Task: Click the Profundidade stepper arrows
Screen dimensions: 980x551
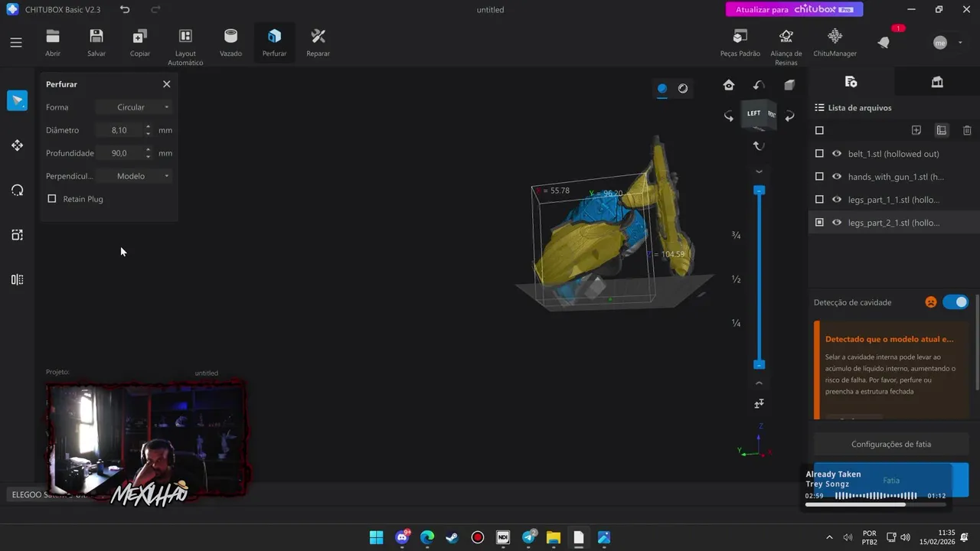Action: click(x=148, y=153)
